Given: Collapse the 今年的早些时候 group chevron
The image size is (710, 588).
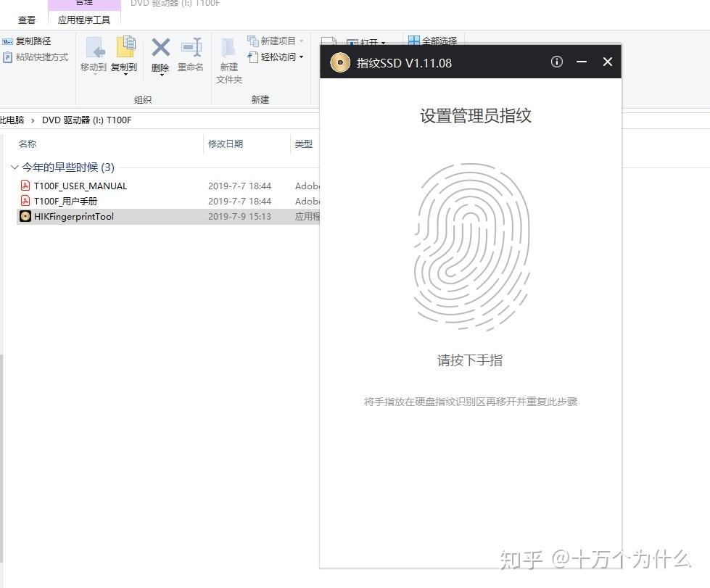Looking at the screenshot, I should click(14, 167).
